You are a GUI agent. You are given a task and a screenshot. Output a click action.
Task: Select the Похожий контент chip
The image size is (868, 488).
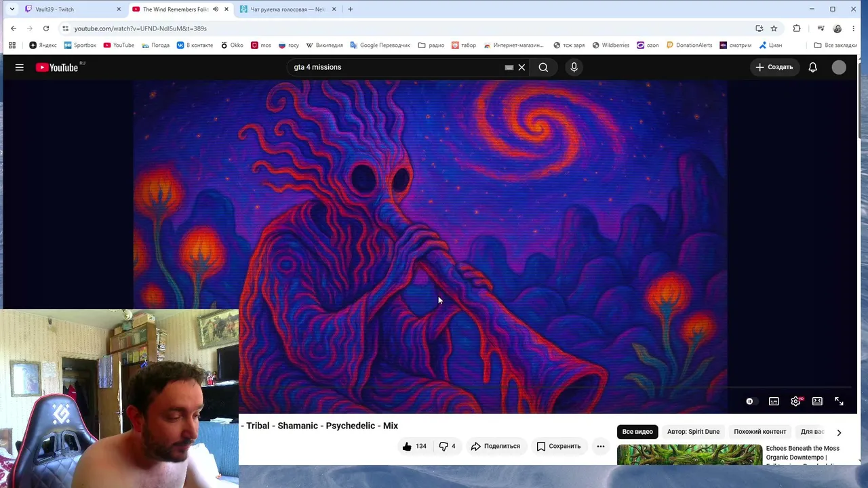[759, 432]
